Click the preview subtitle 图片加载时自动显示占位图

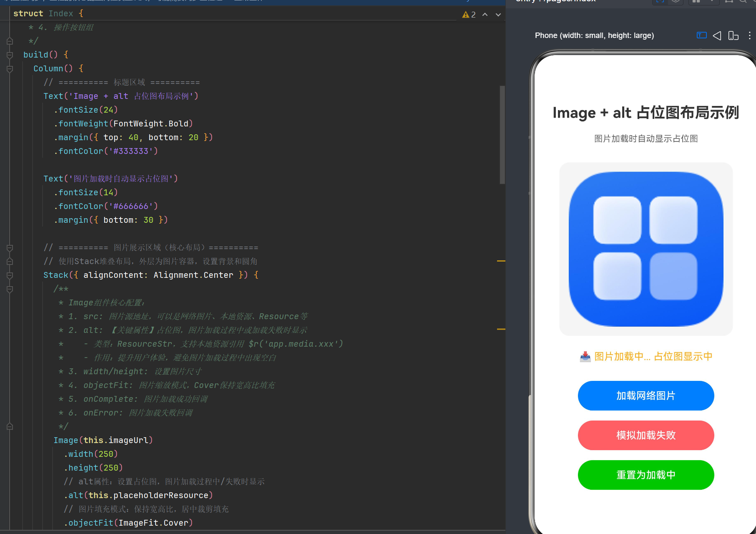tap(646, 139)
